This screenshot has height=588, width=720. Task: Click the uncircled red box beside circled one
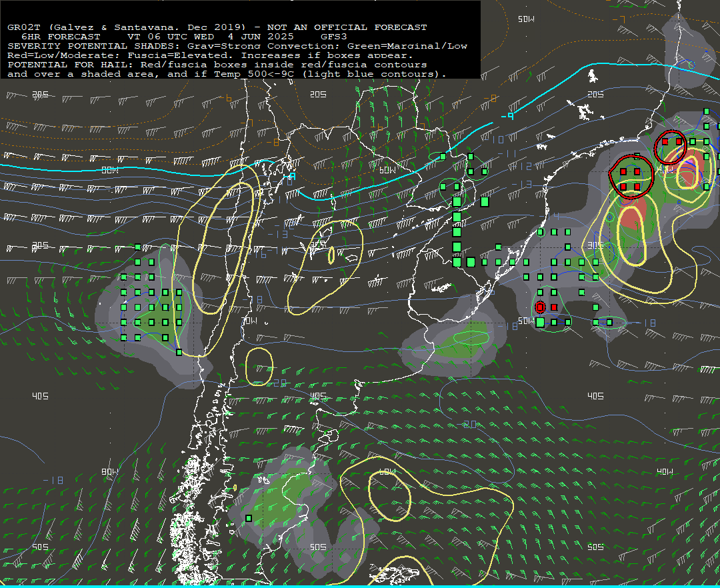click(x=554, y=307)
